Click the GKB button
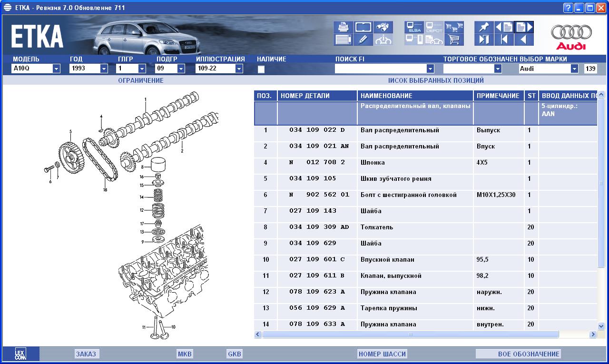609x364 pixels. coord(235,354)
